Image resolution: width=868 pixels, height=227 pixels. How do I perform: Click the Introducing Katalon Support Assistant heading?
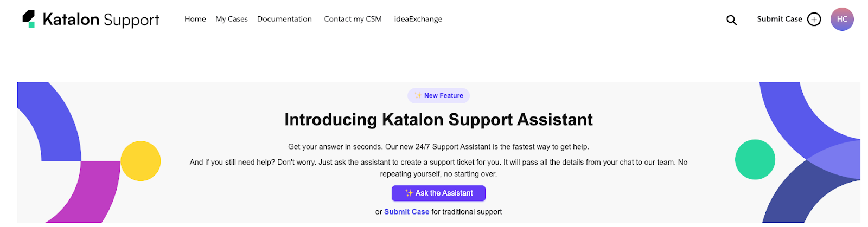(x=438, y=120)
